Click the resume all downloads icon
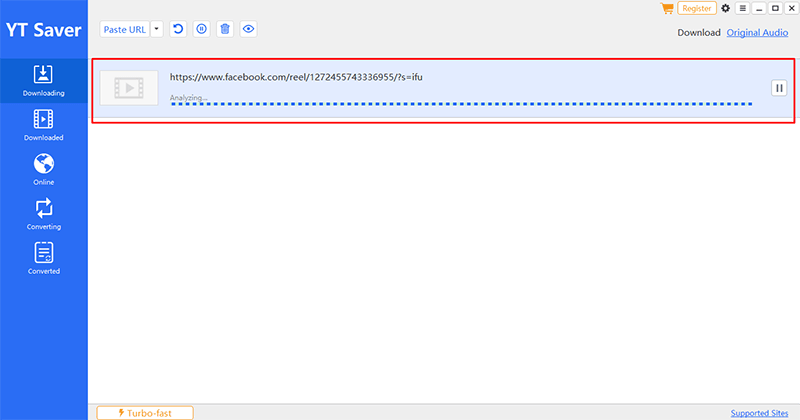 [178, 29]
